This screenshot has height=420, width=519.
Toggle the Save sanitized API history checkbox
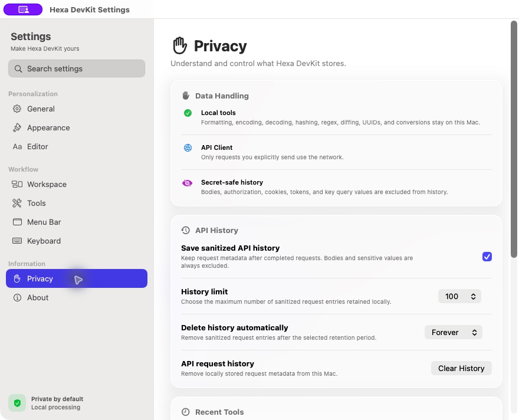(487, 257)
